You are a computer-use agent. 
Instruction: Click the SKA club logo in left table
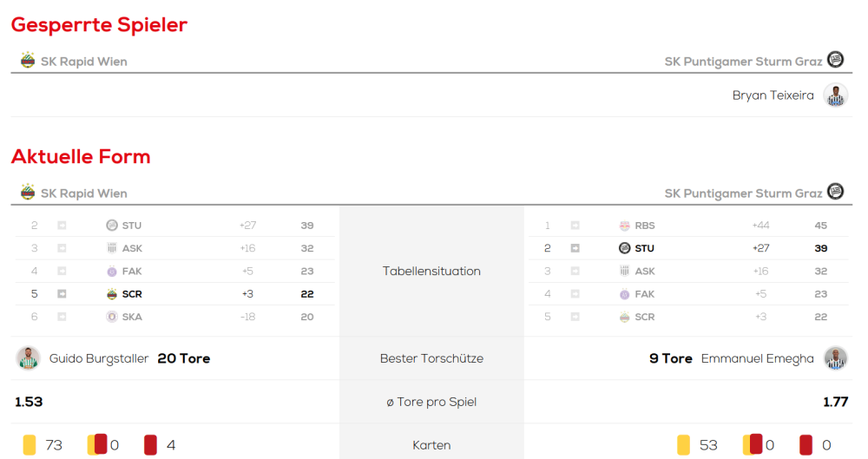(x=111, y=317)
